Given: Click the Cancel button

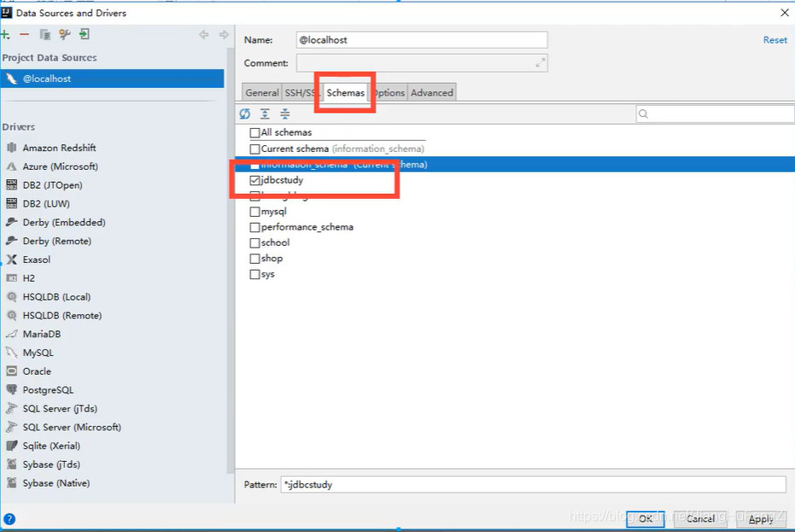Looking at the screenshot, I should click(700, 519).
